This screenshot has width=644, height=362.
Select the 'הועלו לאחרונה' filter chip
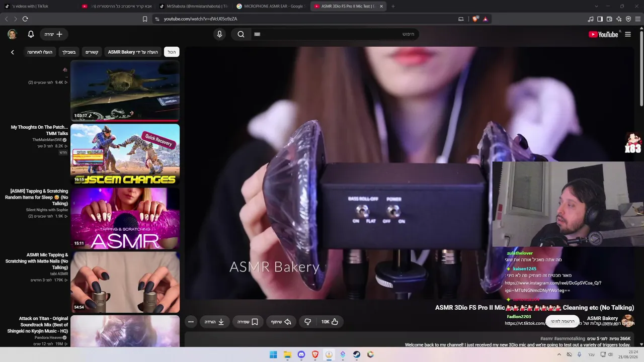tap(40, 52)
